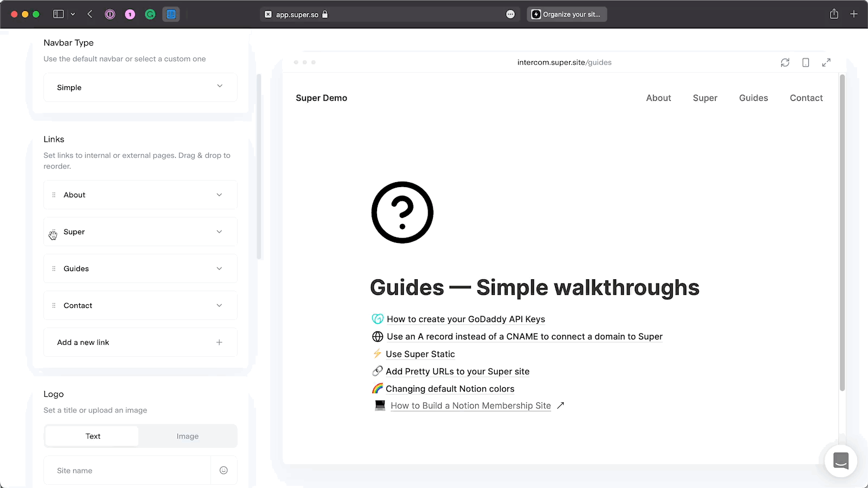The image size is (868, 488).
Task: Toggle the Safari sidebar icon
Action: coord(58,14)
